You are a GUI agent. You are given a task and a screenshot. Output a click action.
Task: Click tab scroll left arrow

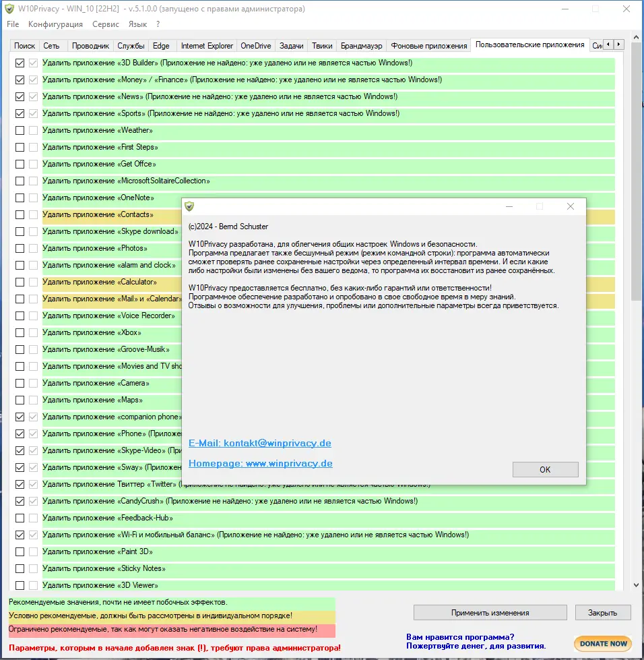[x=608, y=44]
